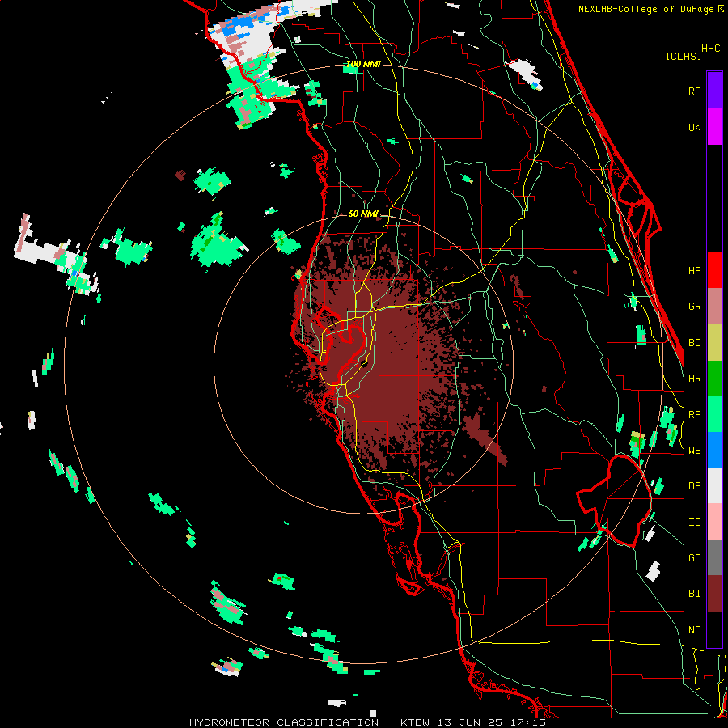This screenshot has width=728, height=728.
Task: Click the magenta UK color swatch in legend
Action: (x=714, y=127)
